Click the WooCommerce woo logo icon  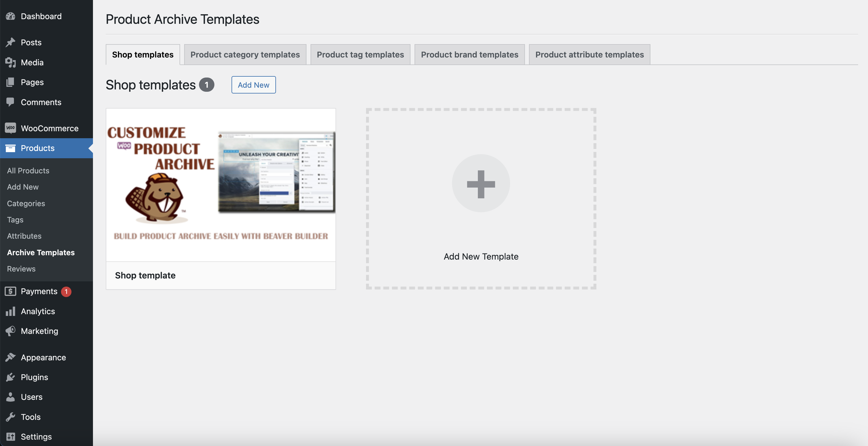tap(10, 128)
